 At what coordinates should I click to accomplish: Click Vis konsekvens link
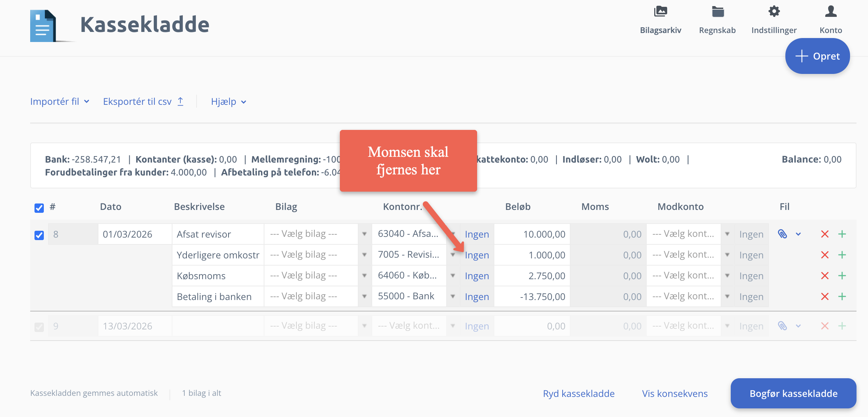click(x=675, y=394)
